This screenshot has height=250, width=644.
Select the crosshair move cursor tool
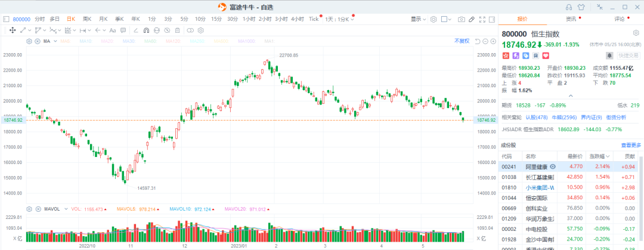point(13,30)
